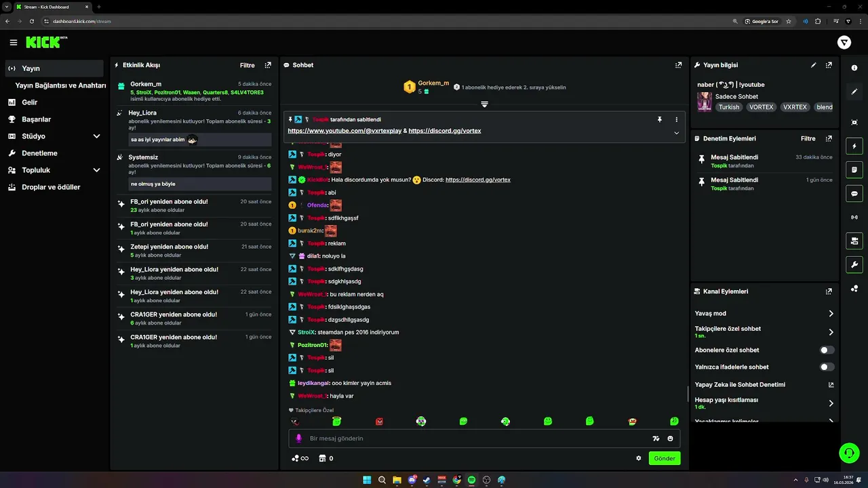Click the KICK logo

(x=46, y=42)
